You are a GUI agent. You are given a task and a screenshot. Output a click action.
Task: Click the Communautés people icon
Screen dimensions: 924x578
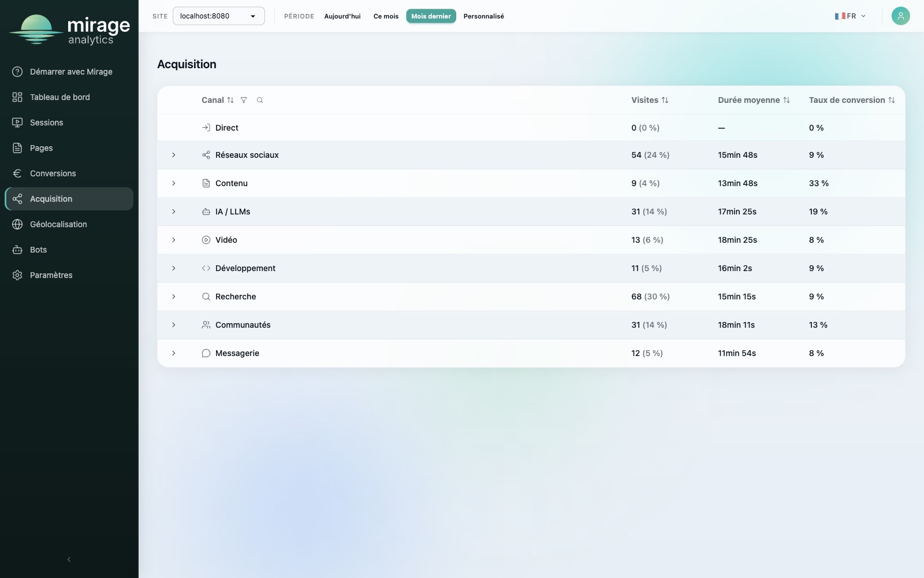click(206, 325)
